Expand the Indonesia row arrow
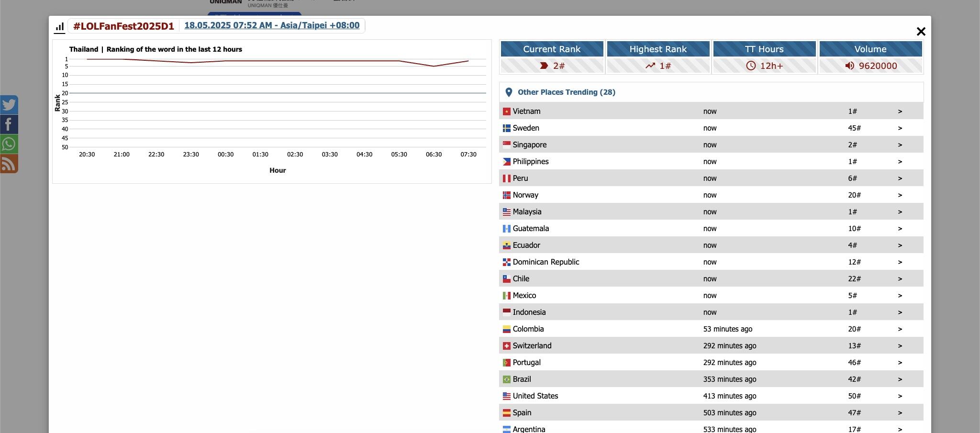The image size is (980, 433). coord(900,312)
